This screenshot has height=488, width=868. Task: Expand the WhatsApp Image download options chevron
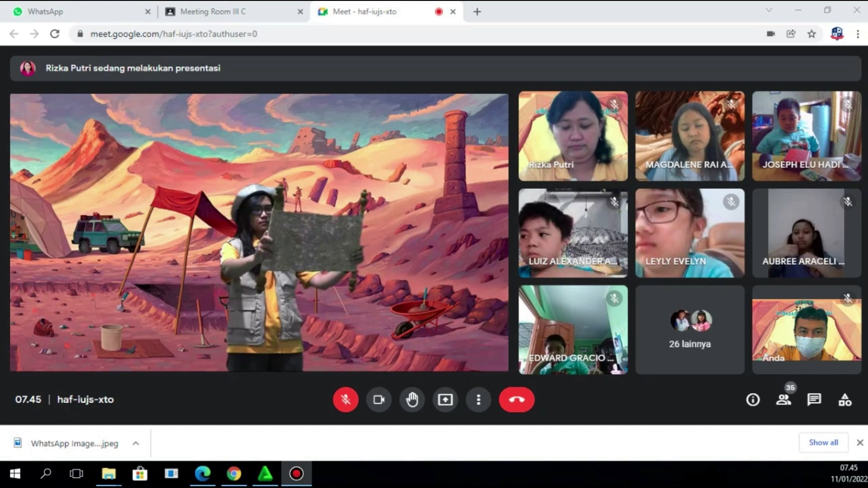point(136,443)
